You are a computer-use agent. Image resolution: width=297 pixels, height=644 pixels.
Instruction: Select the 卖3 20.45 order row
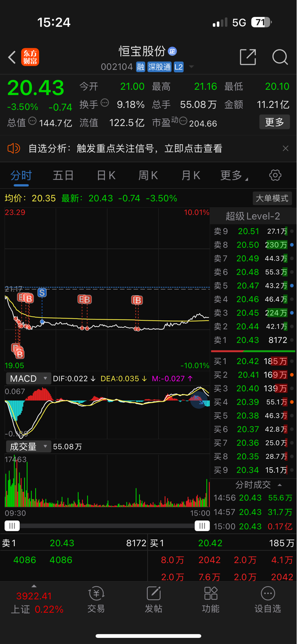click(253, 313)
